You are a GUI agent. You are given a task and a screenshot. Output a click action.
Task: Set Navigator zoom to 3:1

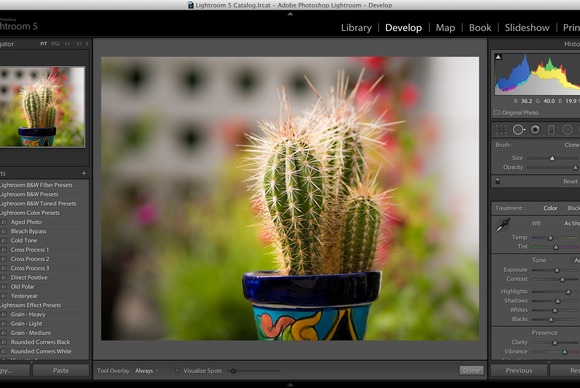79,44
